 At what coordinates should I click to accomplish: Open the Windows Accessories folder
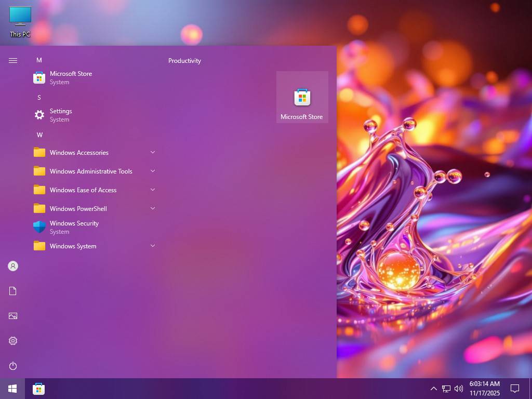click(95, 152)
